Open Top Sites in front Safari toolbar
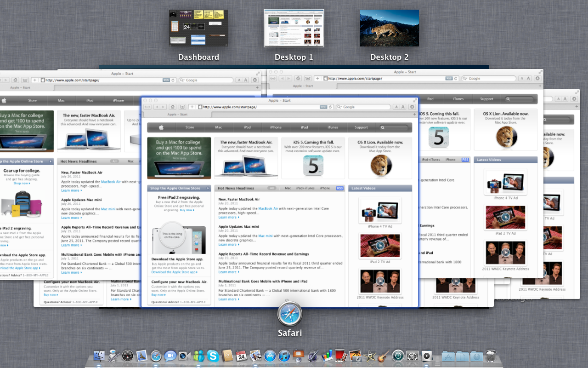The height and width of the screenshot is (368, 588). click(182, 107)
